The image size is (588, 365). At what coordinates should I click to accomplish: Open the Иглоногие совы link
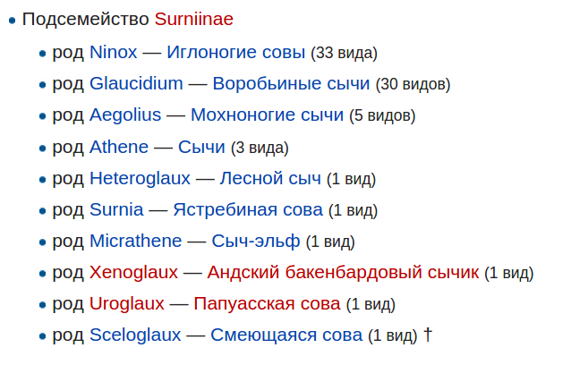[x=236, y=52]
